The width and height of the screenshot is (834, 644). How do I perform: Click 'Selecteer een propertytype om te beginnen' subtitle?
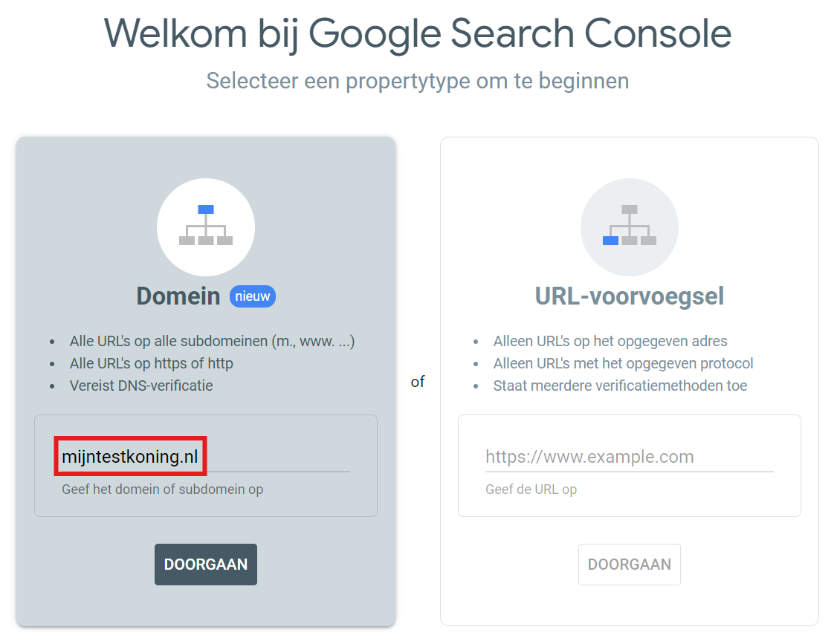[x=417, y=80]
